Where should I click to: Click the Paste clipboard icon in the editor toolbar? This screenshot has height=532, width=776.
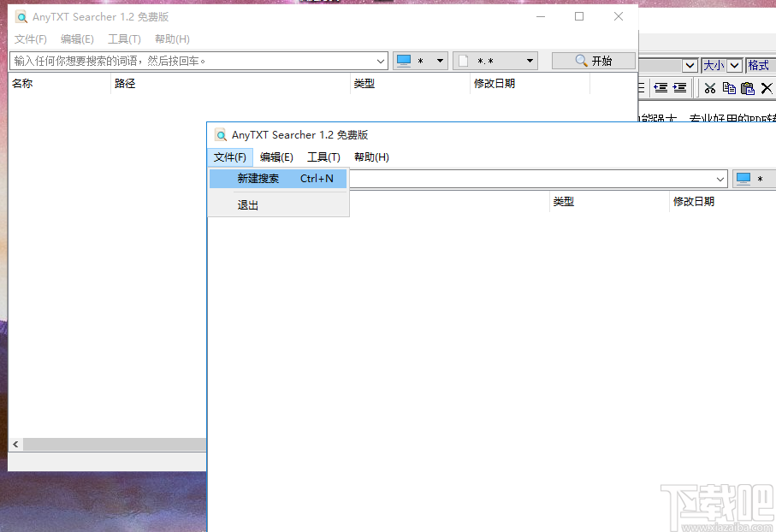(x=748, y=88)
